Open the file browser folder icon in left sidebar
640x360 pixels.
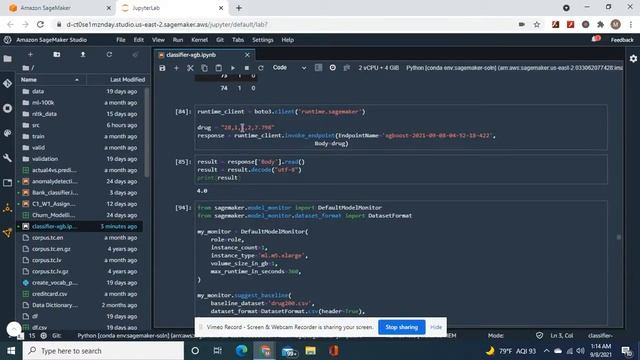point(7,59)
